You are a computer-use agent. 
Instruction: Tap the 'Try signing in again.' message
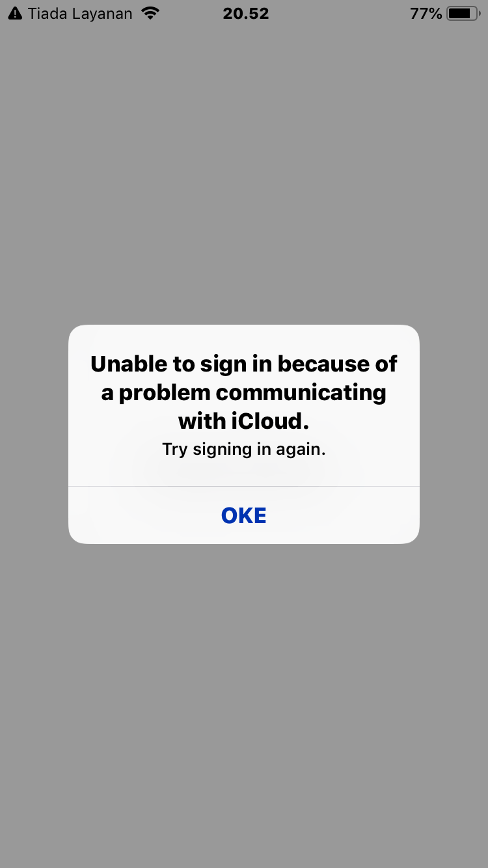[244, 449]
